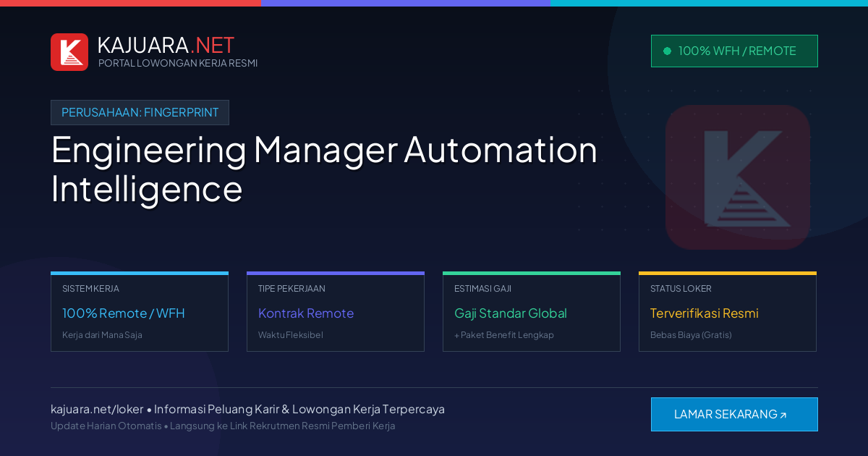The image size is (868, 456).
Task: Click the 100% Remote / WFH value
Action: pyautogui.click(x=124, y=313)
